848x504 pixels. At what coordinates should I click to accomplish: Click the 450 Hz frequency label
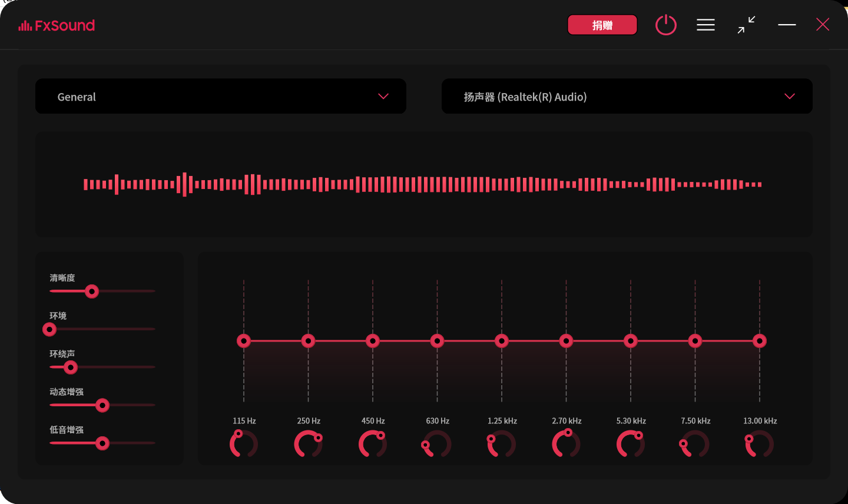coord(373,421)
